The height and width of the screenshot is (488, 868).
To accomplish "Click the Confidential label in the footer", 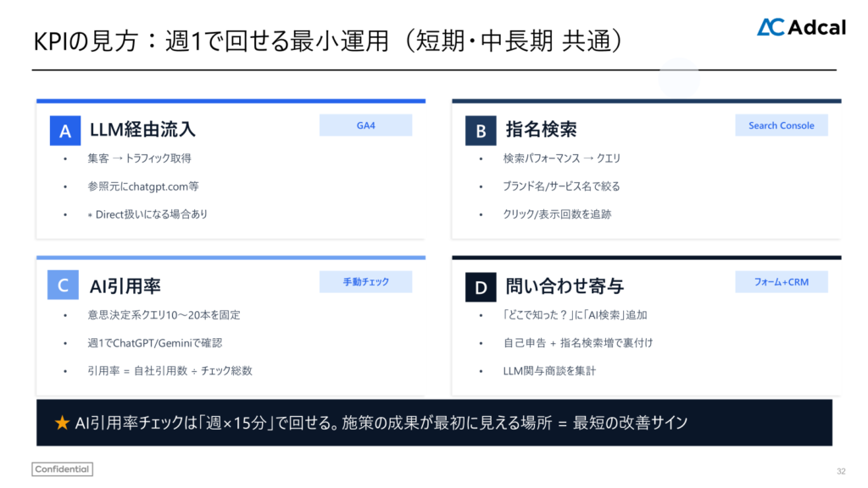I will pos(63,469).
